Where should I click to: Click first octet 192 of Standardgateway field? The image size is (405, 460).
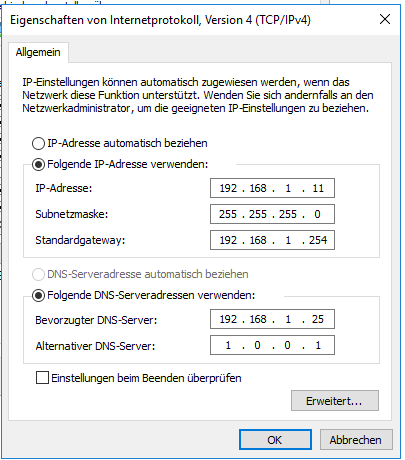click(x=228, y=240)
